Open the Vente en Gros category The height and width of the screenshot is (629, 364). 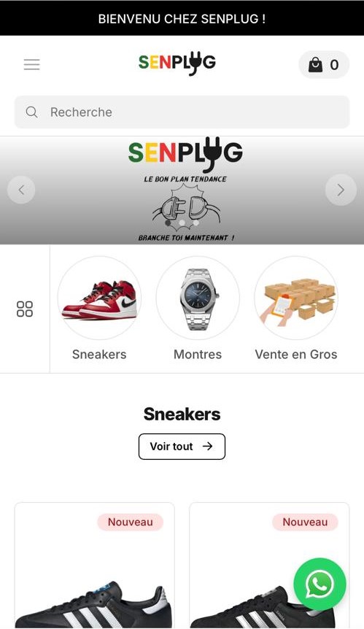pyautogui.click(x=296, y=298)
